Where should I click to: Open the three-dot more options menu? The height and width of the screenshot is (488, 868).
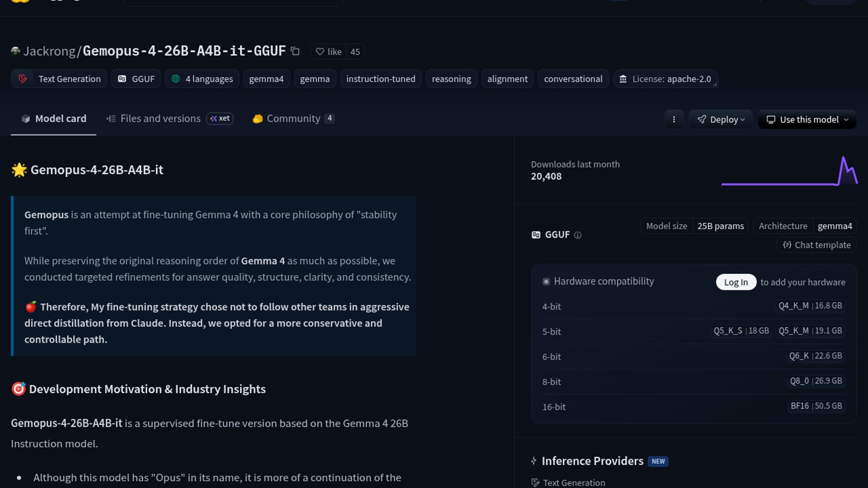pos(674,119)
